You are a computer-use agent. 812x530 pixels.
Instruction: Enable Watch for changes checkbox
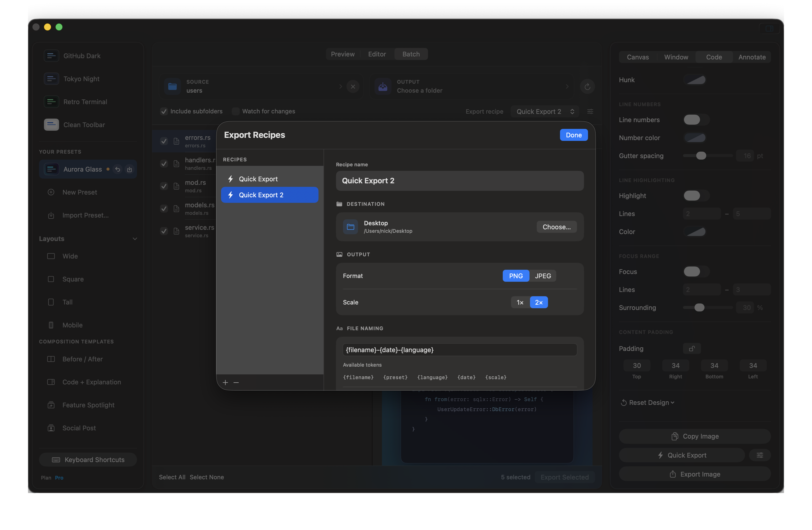235,111
